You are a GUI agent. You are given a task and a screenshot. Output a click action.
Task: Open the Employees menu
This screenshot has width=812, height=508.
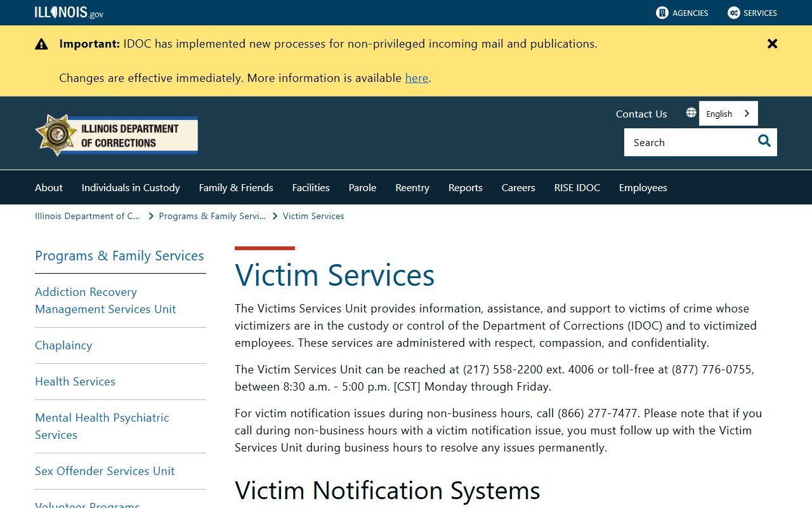coord(643,187)
